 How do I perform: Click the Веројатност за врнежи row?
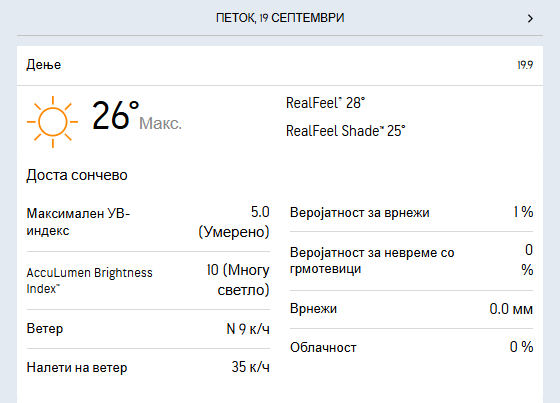click(411, 213)
